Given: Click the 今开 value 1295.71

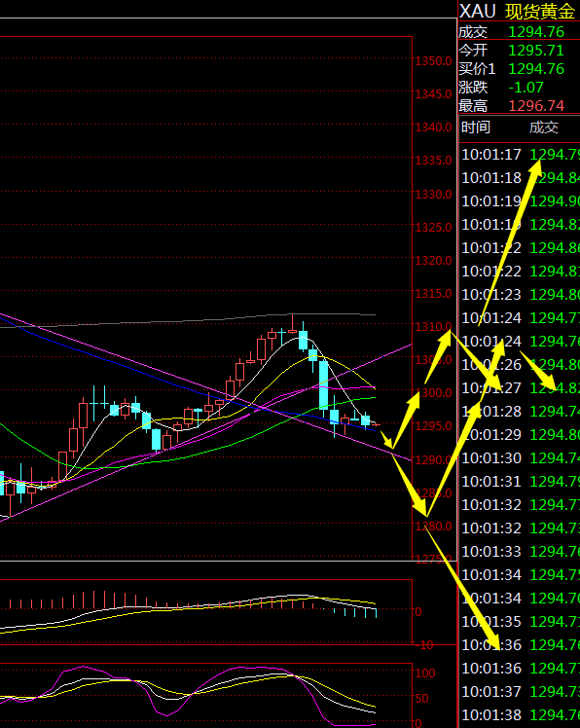Looking at the screenshot, I should tap(536, 51).
